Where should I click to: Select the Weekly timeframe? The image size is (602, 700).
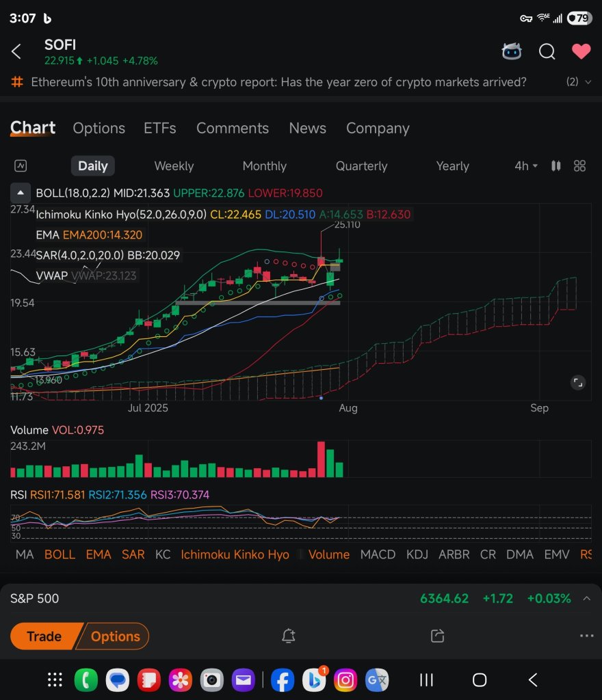tap(174, 166)
